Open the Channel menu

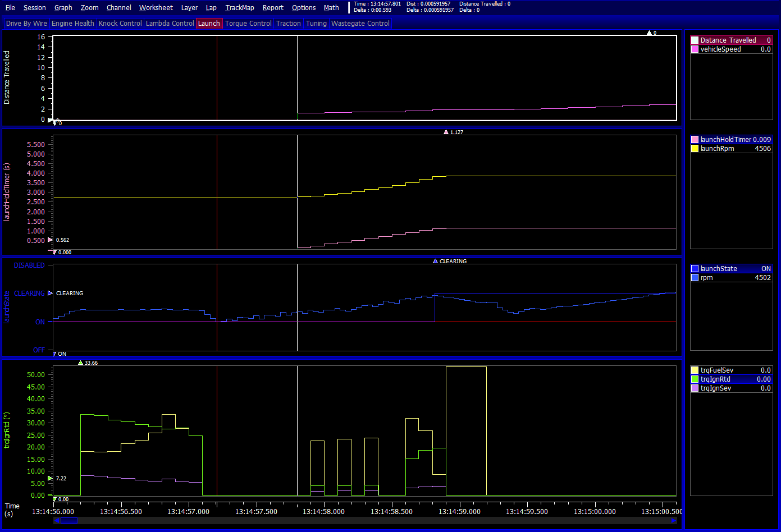point(118,8)
